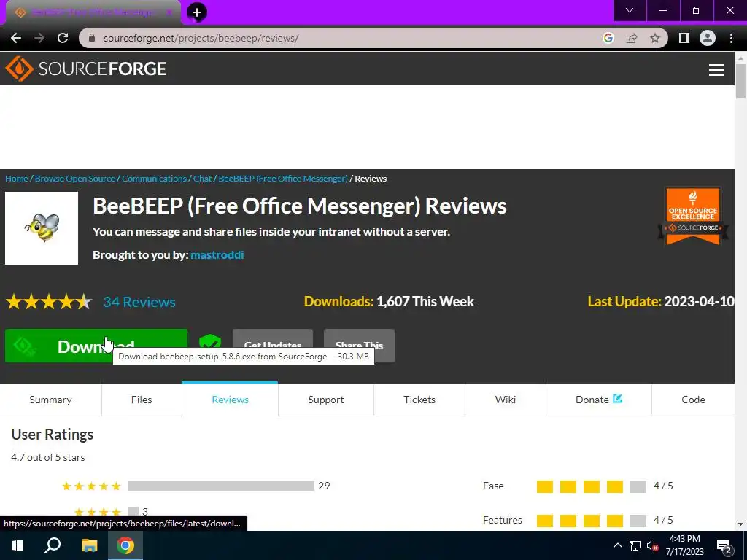Click the taskbar clock showing 4:43 PM

684,545
